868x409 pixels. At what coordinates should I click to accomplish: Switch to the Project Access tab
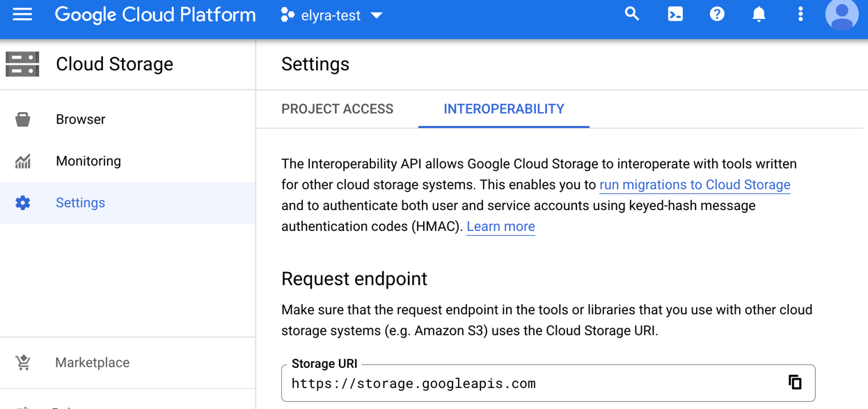point(337,109)
